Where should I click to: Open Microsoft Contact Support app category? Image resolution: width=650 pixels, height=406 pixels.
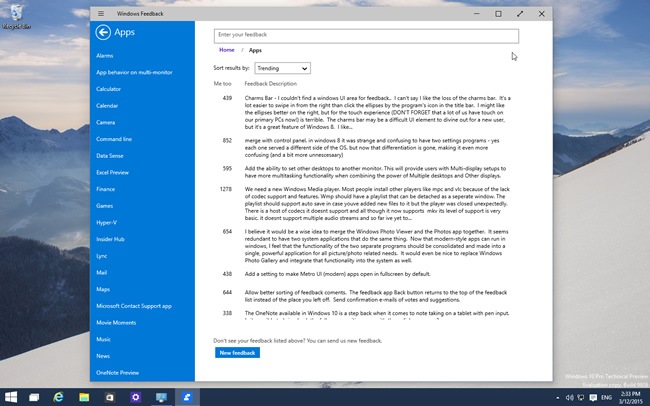click(133, 306)
